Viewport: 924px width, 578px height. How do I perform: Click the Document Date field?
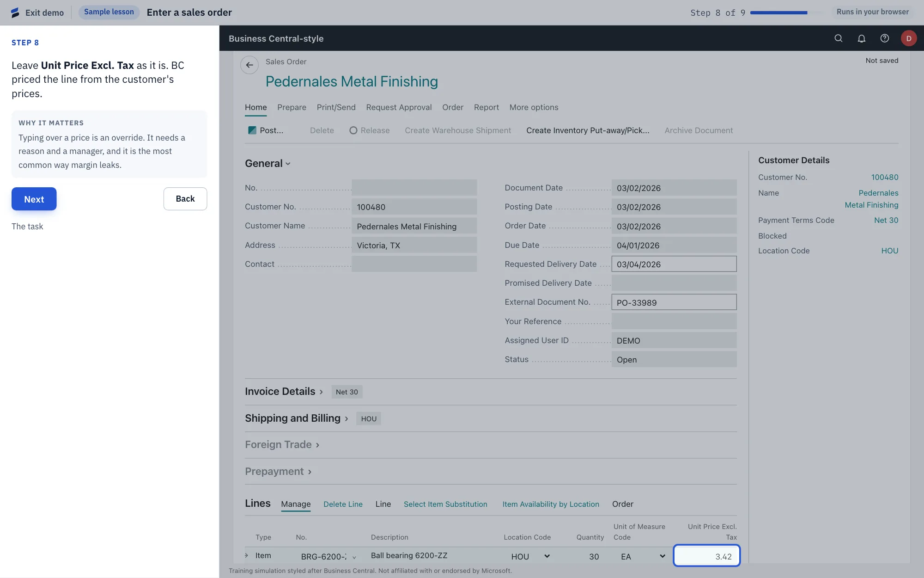(674, 188)
